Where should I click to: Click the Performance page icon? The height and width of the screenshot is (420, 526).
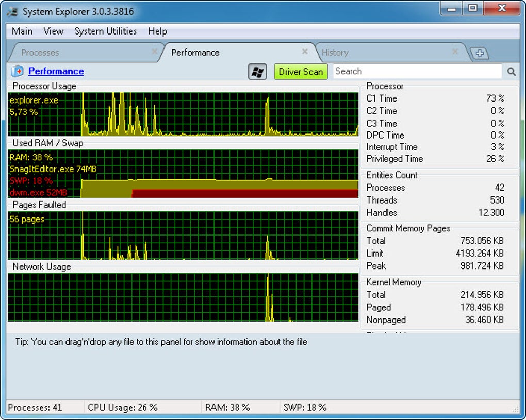(x=17, y=71)
